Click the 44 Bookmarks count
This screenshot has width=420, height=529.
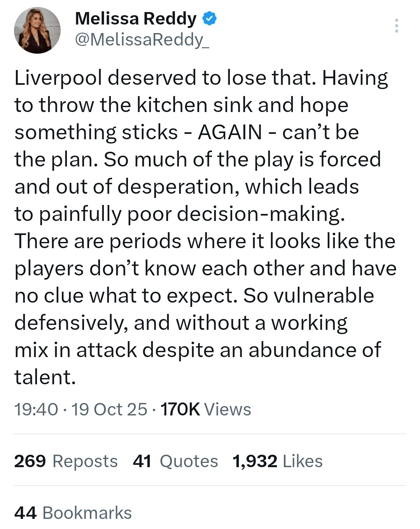point(73,513)
